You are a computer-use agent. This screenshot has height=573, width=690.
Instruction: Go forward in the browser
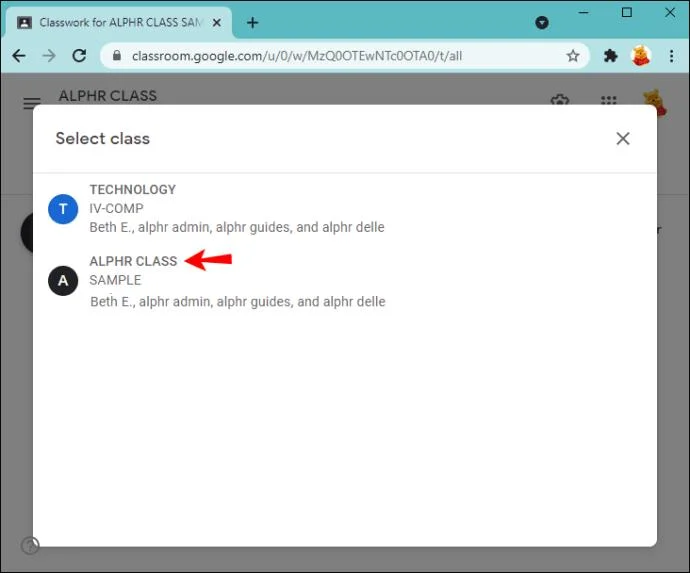pos(49,56)
